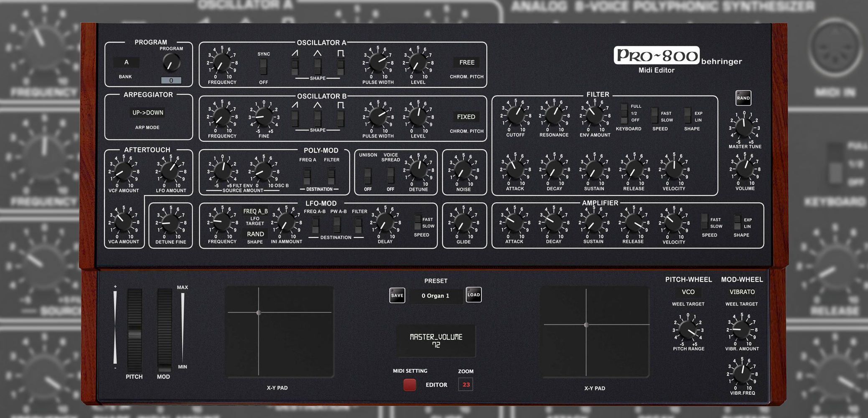Click the RAND randomize button

coord(743,98)
